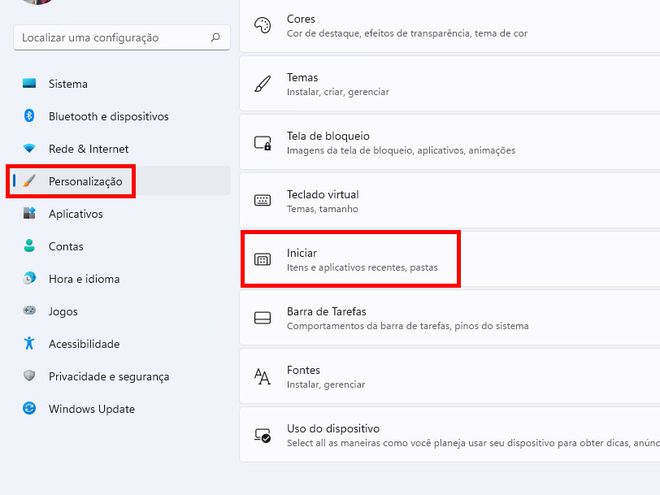Image resolution: width=660 pixels, height=495 pixels.
Task: Go to Rede & Internet
Action: click(x=122, y=149)
